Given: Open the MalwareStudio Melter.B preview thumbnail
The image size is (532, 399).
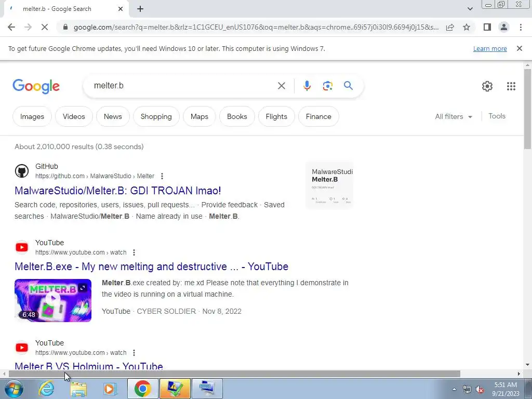Looking at the screenshot, I should (x=329, y=185).
